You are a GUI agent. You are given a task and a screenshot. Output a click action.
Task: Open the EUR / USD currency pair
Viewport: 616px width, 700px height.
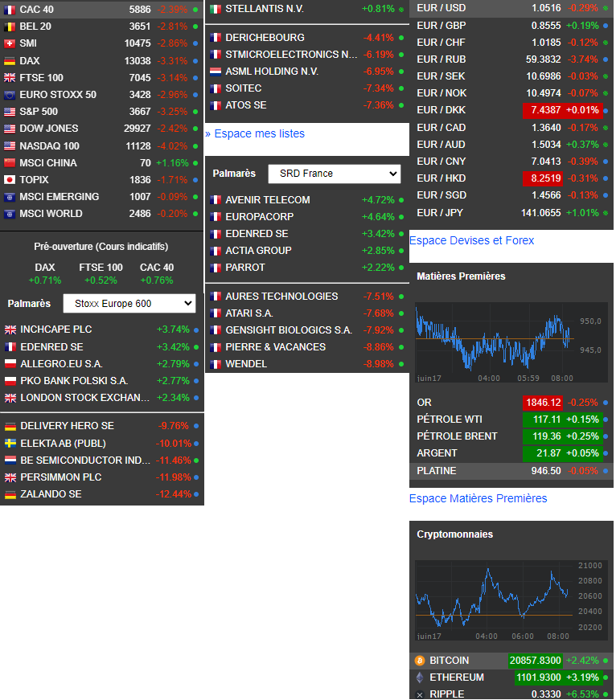coord(511,8)
